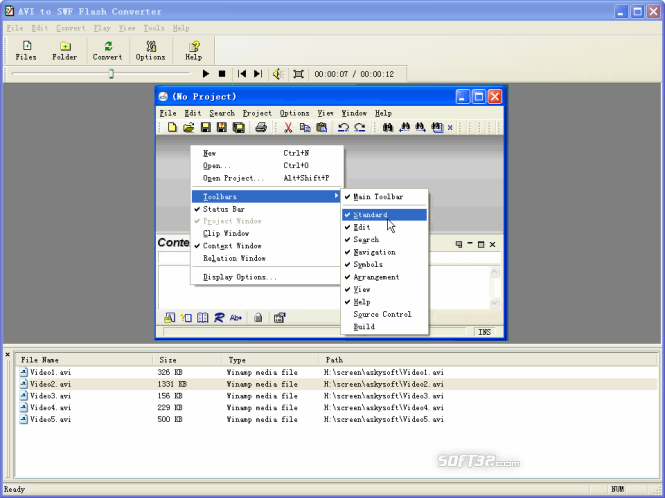Sort list by Path column header

[x=488, y=360]
